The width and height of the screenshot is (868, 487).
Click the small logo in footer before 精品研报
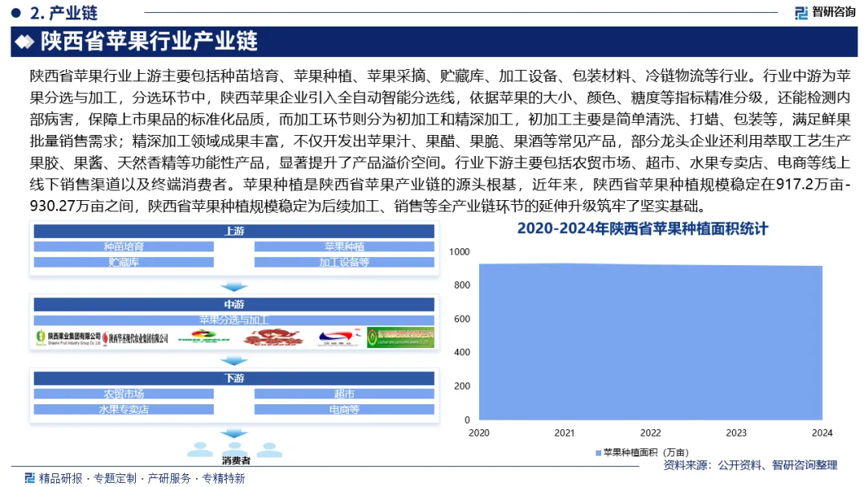(x=30, y=477)
